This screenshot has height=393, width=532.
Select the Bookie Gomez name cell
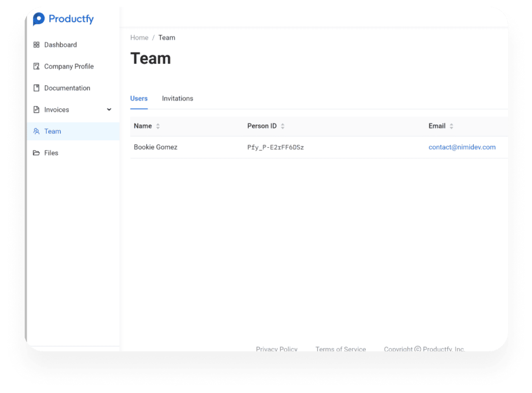click(x=156, y=147)
